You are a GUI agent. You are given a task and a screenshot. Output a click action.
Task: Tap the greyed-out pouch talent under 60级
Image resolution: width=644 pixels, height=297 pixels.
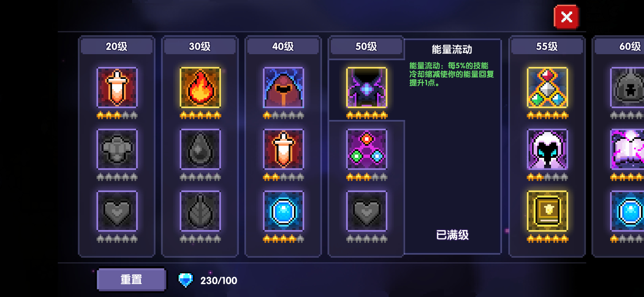click(x=627, y=87)
